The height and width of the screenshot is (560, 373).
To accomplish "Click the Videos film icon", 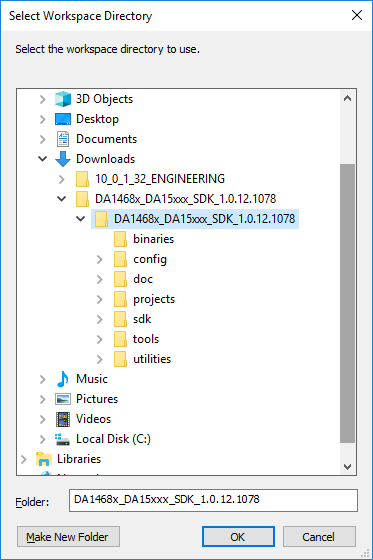I will (x=63, y=419).
